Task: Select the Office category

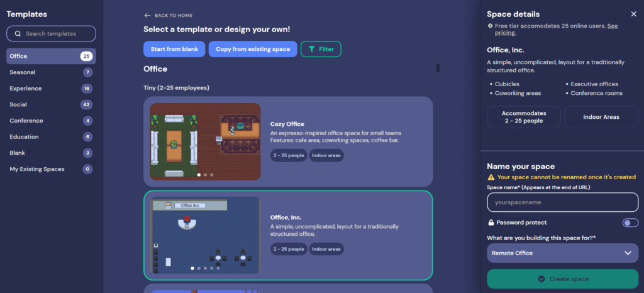Action: pyautogui.click(x=51, y=56)
